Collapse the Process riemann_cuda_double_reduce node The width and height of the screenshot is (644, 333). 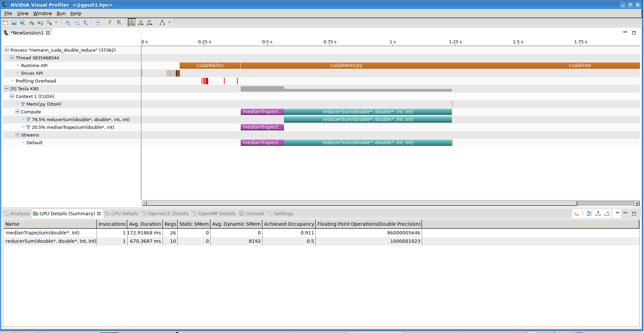(x=7, y=50)
